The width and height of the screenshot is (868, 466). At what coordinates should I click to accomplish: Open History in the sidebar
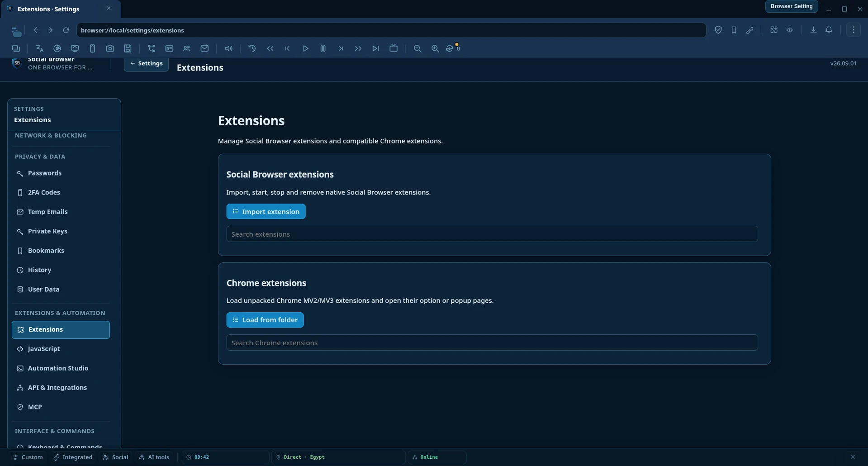61,270
